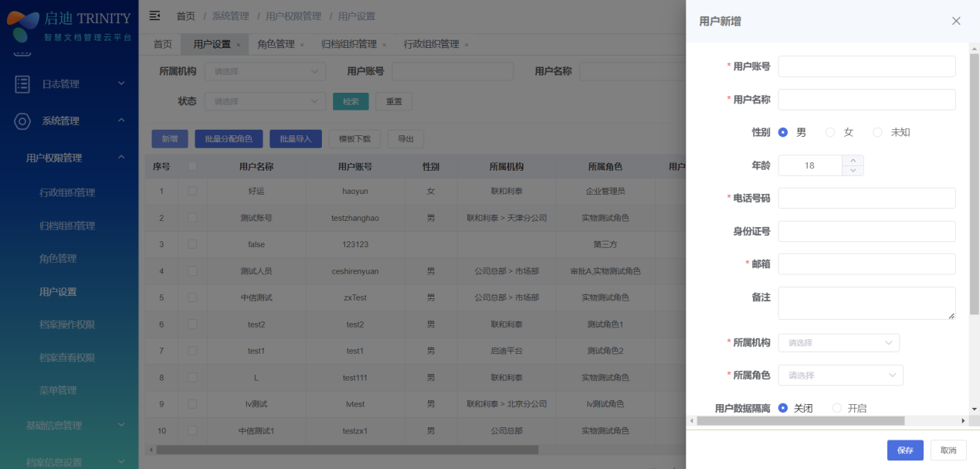Viewport: 980px width, 469px height.
Task: Decrease age with the down arrow
Action: (x=853, y=171)
